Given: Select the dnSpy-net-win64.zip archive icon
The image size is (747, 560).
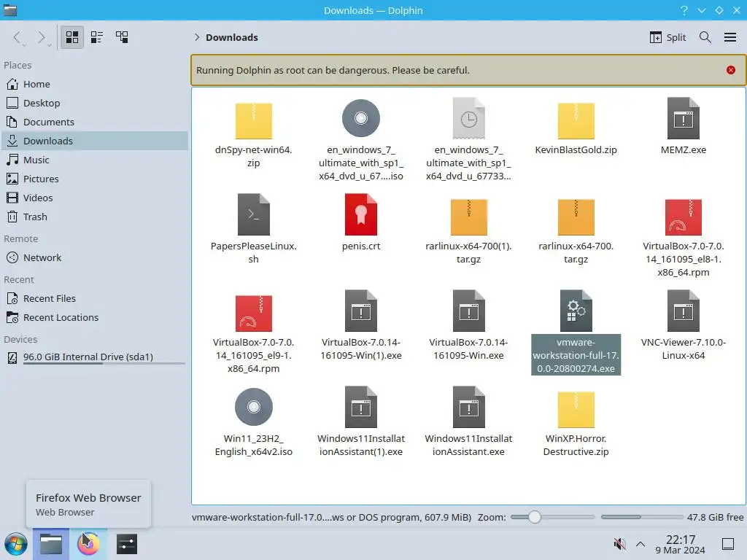Looking at the screenshot, I should point(253,121).
